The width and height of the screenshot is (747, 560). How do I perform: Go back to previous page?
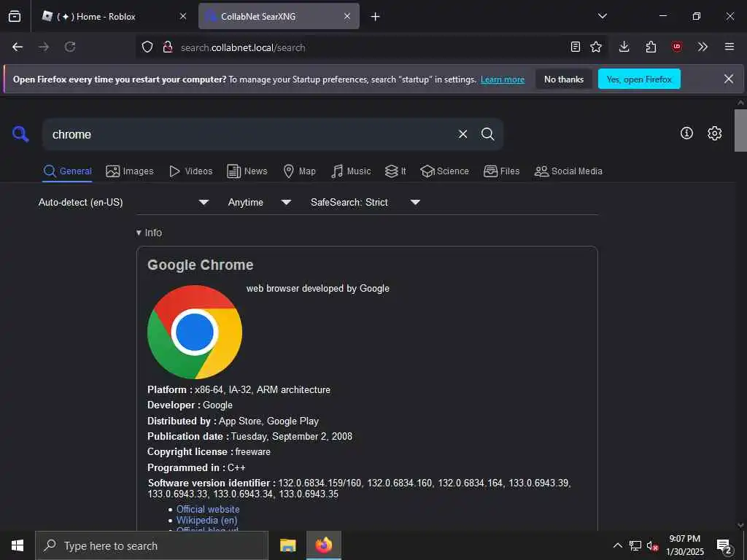pyautogui.click(x=18, y=47)
